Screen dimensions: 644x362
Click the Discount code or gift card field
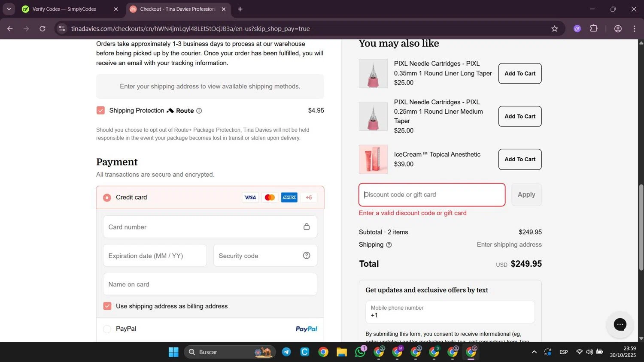(432, 195)
